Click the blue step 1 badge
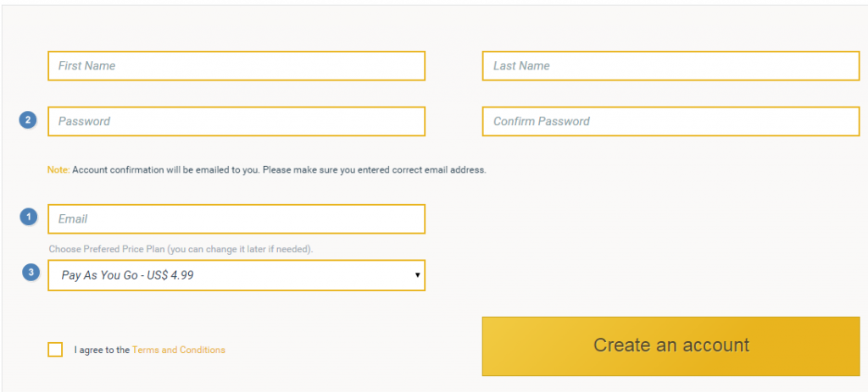The height and width of the screenshot is (392, 868). [28, 218]
